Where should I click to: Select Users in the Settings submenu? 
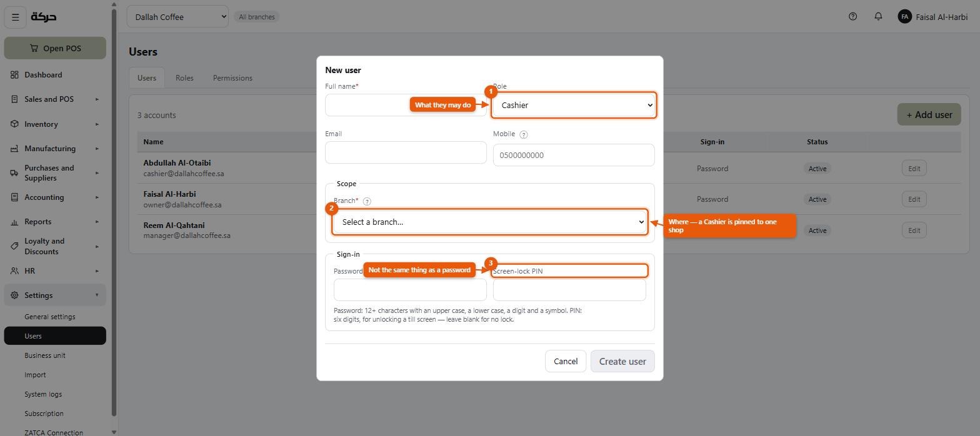click(x=55, y=335)
